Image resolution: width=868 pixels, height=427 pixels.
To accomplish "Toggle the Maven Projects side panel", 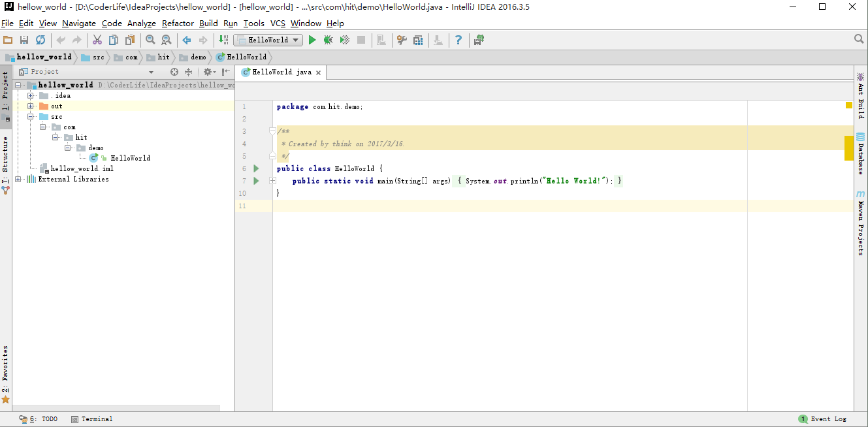I will pos(861,223).
